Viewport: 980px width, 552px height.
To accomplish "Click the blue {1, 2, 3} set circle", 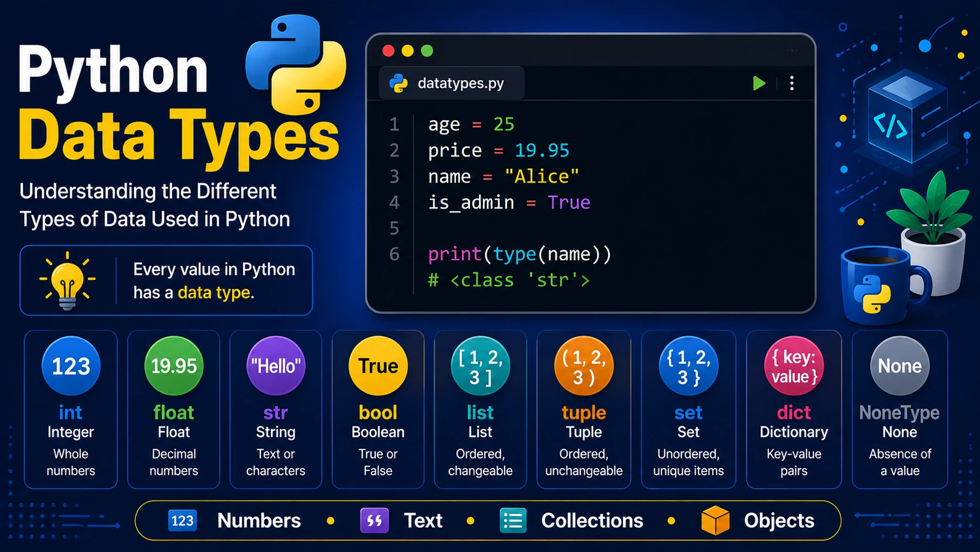I will [689, 366].
